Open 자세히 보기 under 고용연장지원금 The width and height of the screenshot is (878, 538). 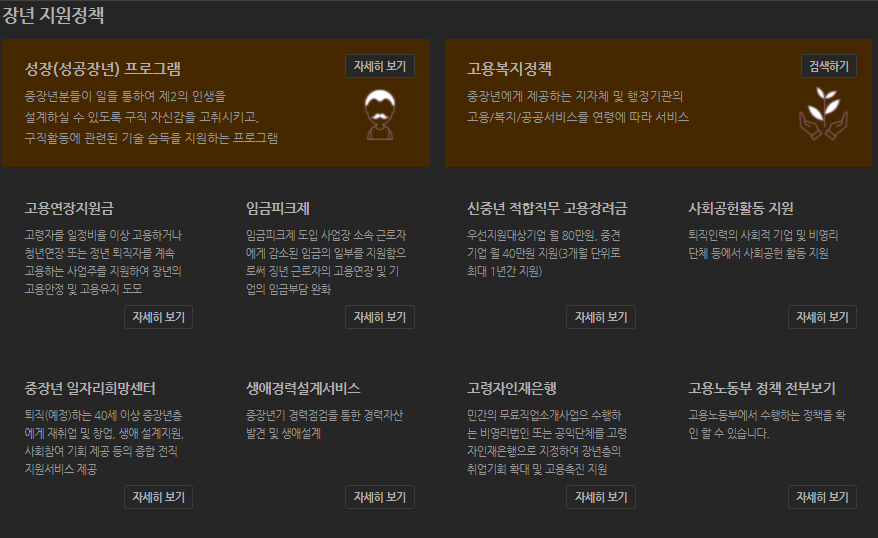(x=158, y=317)
